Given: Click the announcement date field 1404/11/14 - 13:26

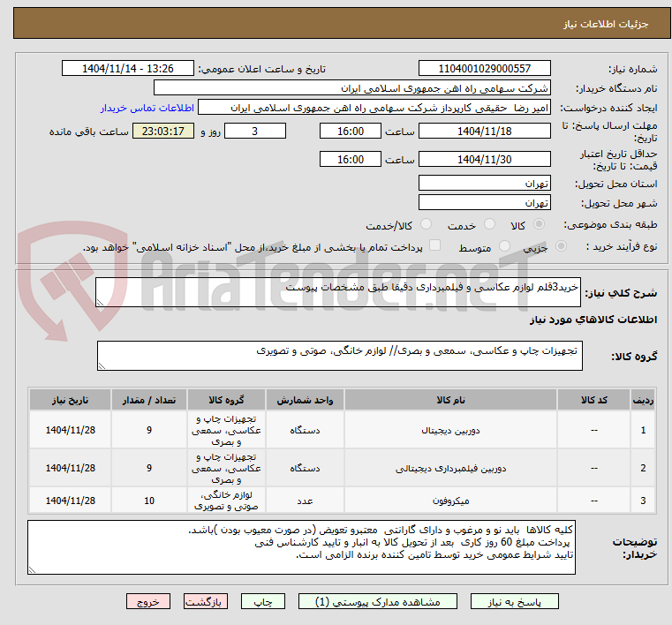Looking at the screenshot, I should 128,69.
